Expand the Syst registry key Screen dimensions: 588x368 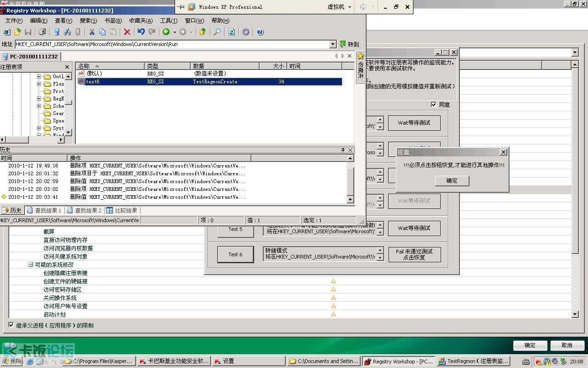[x=39, y=128]
